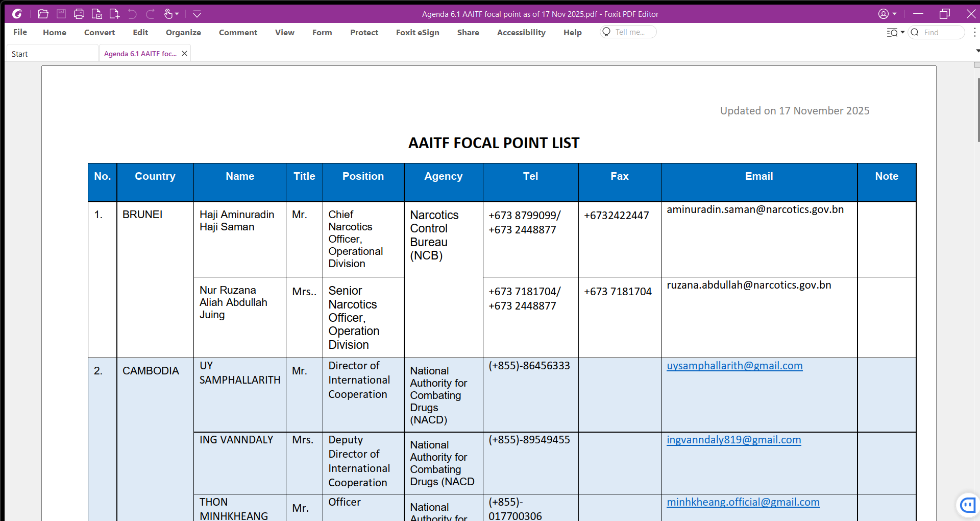Viewport: 980px width, 521px height.
Task: Open the Foxit assistant chat bubble icon
Action: (967, 505)
